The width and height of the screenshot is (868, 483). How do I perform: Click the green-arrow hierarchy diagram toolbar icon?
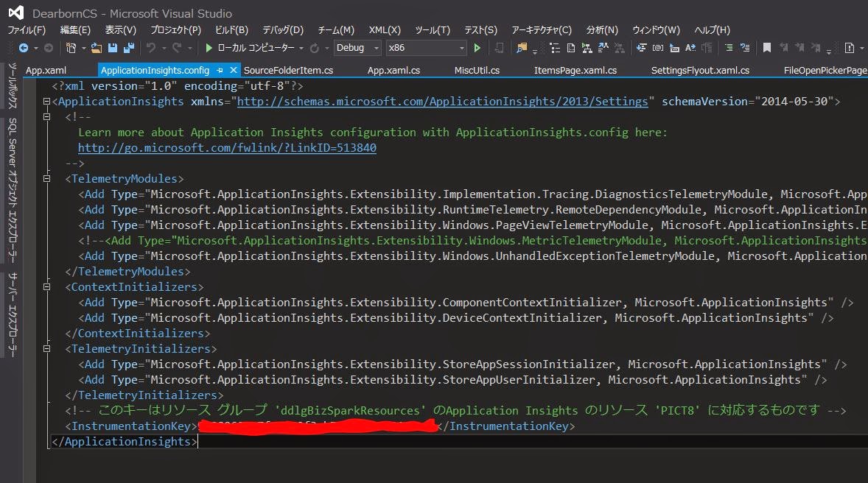[x=587, y=48]
